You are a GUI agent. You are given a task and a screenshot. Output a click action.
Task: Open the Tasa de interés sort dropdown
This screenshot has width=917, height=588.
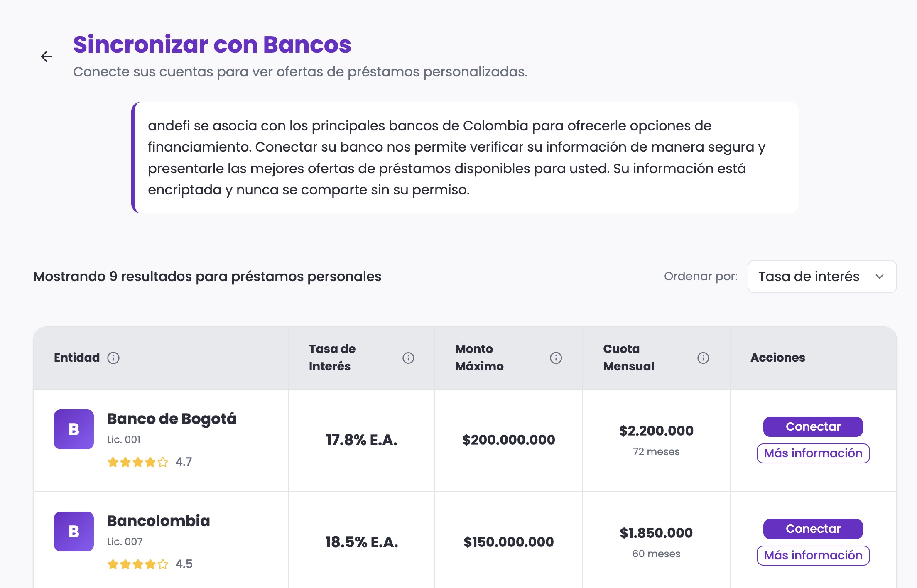(x=821, y=277)
